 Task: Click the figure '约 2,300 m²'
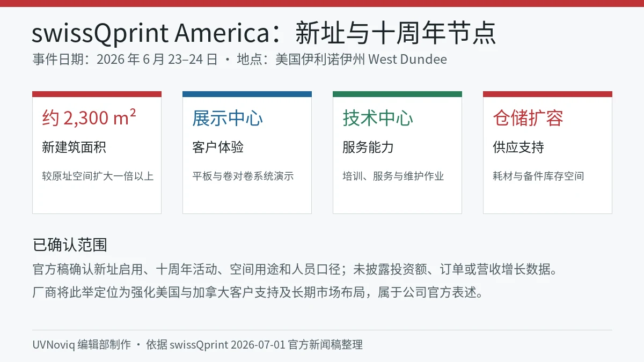(x=89, y=118)
